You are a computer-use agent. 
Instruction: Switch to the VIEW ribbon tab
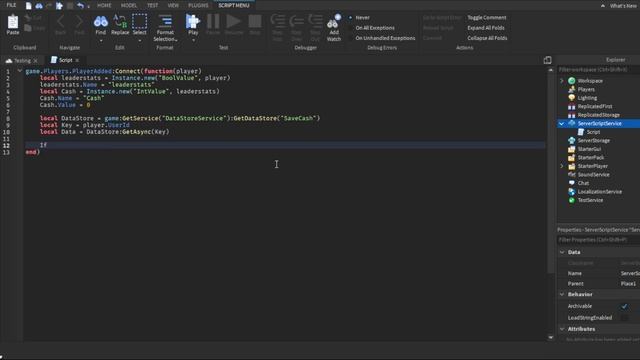(173, 5)
